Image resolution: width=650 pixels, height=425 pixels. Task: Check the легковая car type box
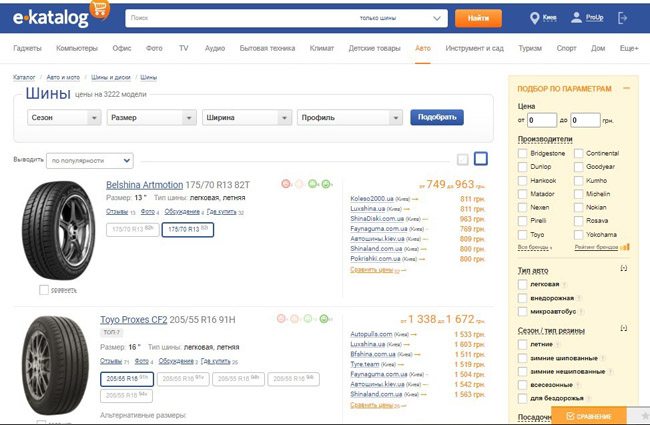[522, 284]
